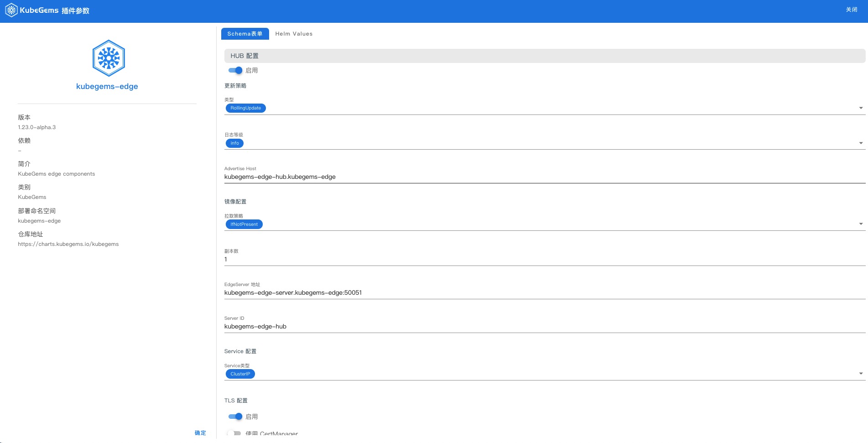Click the IfNotPresent chip

pyautogui.click(x=244, y=224)
